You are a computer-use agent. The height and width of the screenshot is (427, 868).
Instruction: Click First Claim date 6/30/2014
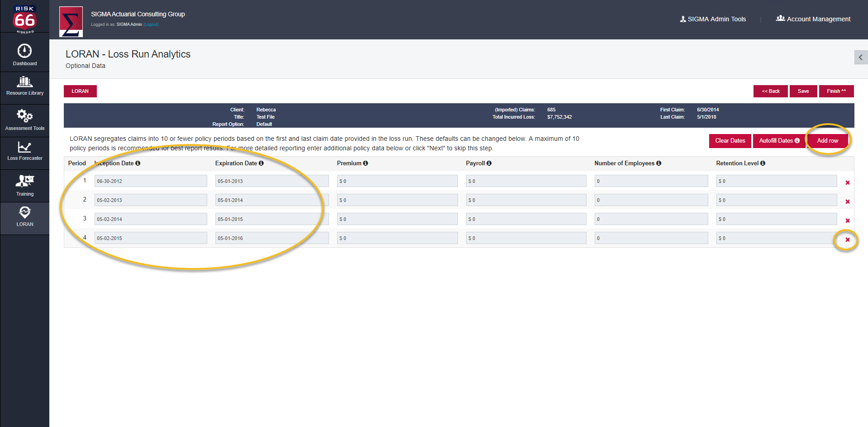[x=708, y=110]
